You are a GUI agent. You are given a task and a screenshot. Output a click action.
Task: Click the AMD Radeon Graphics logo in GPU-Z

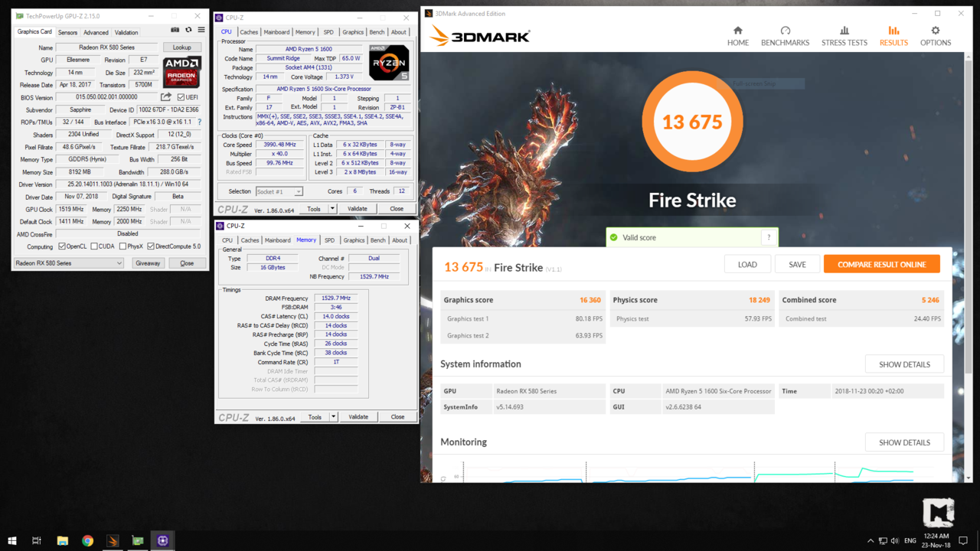tap(181, 73)
